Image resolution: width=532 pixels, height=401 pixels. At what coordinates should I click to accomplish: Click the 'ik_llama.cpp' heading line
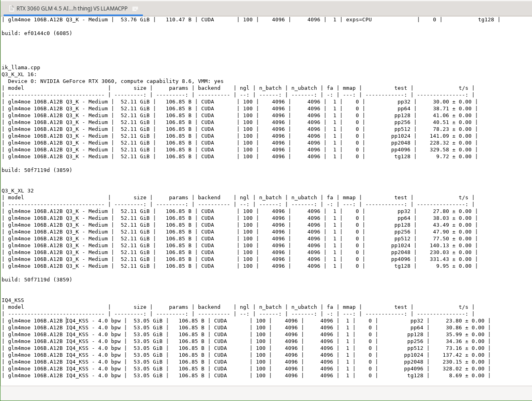tap(21, 68)
